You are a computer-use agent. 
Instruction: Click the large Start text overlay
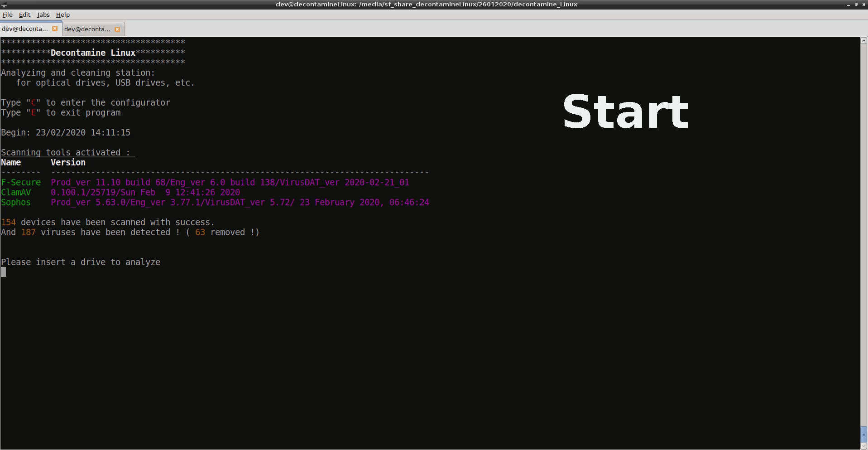(625, 111)
